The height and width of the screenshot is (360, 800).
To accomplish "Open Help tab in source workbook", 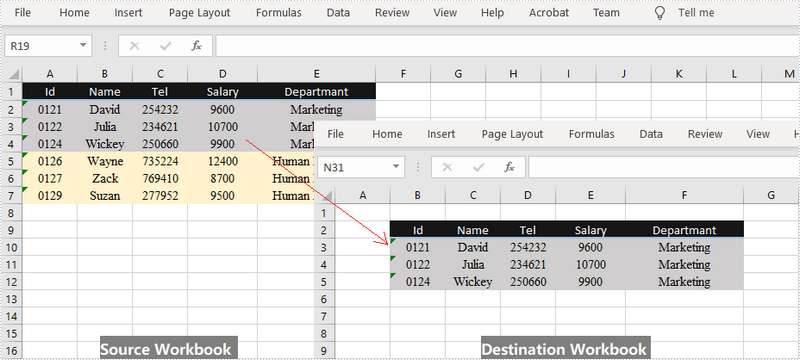I will click(492, 13).
